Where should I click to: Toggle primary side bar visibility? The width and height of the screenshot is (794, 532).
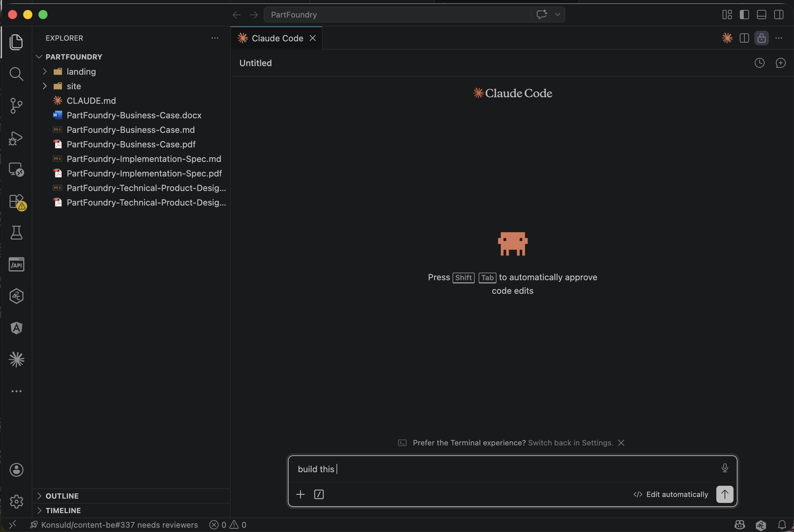744,14
